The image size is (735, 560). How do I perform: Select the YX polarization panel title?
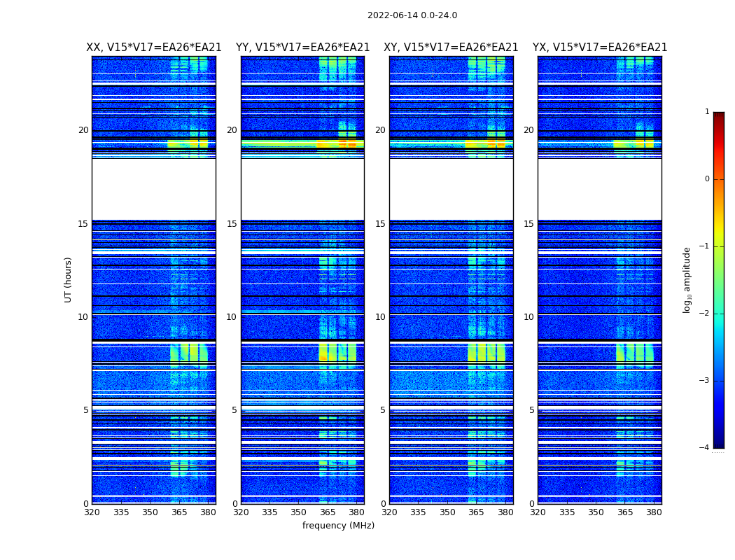599,48
